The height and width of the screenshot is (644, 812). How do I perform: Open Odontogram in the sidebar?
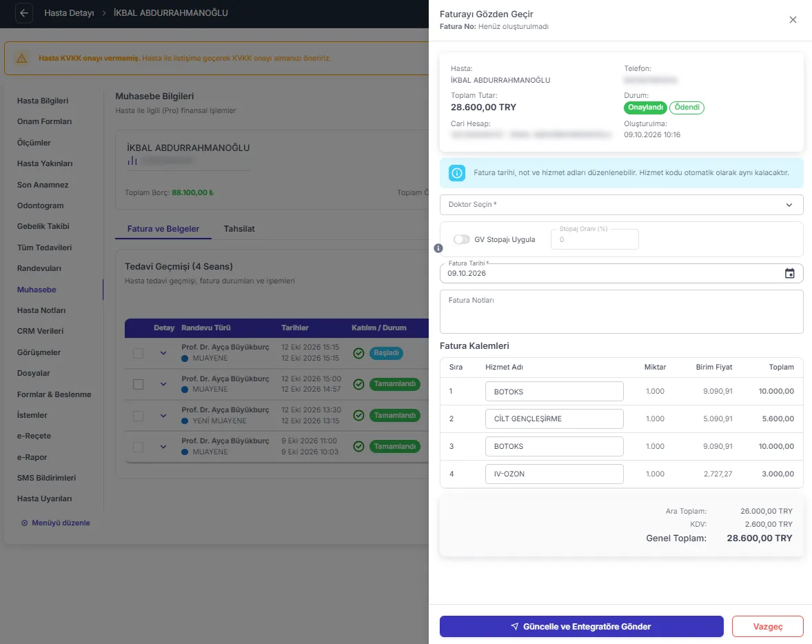41,205
